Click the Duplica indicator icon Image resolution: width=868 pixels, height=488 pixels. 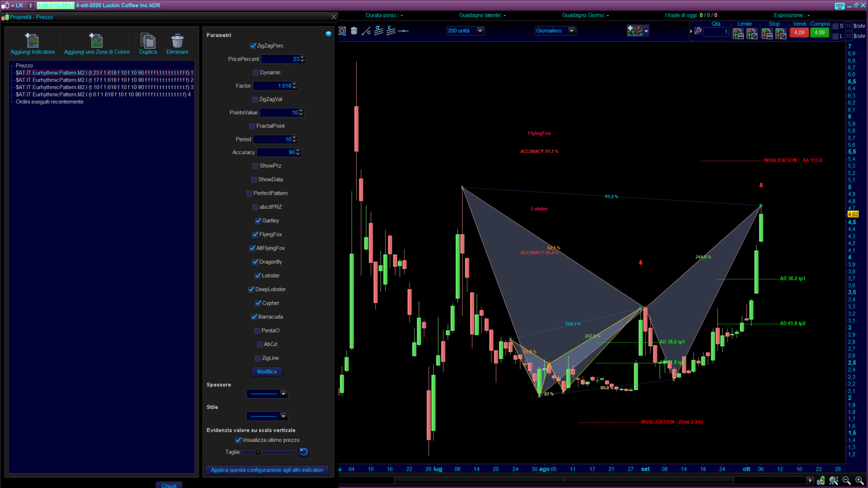coord(148,41)
